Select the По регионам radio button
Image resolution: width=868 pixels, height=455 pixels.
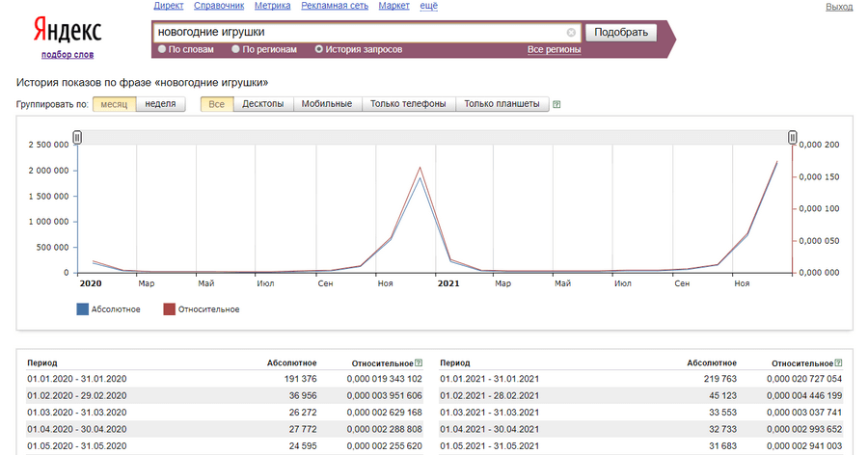coord(235,49)
